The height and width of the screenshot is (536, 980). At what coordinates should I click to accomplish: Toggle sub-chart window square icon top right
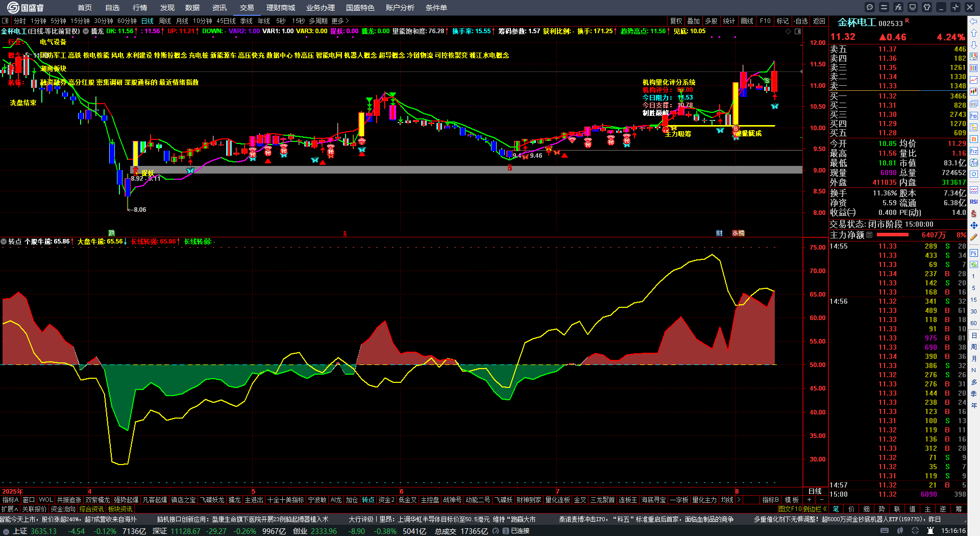pos(798,31)
